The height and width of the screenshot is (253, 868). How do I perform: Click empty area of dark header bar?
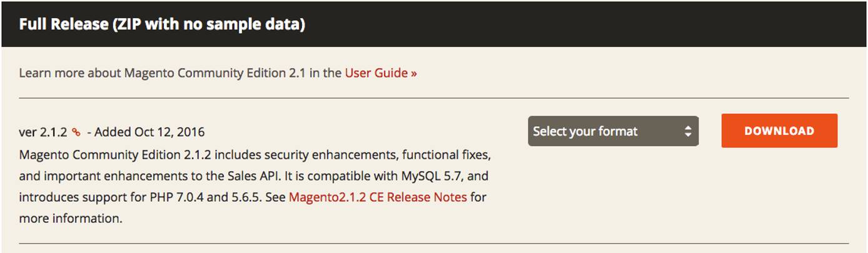(x=563, y=24)
